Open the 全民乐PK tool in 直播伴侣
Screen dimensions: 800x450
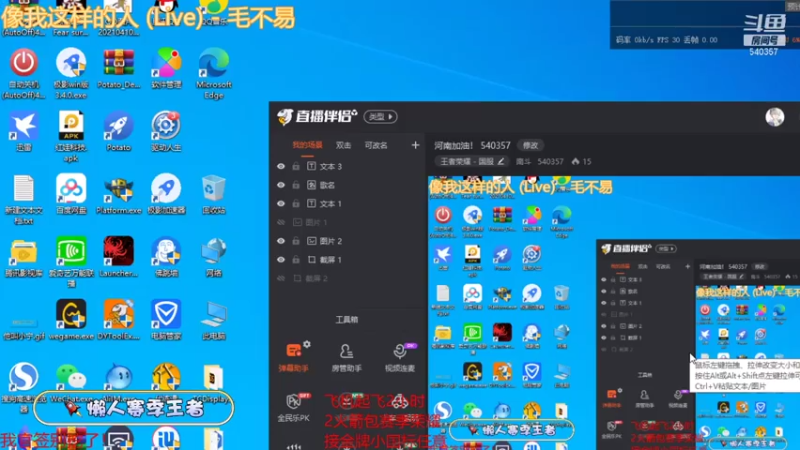tap(293, 407)
